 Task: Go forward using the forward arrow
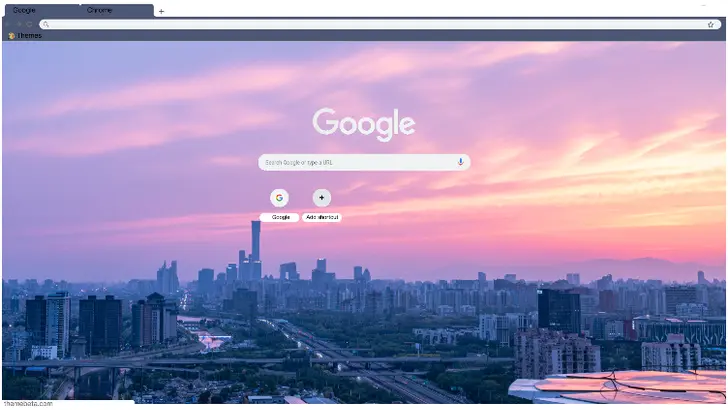pyautogui.click(x=20, y=24)
